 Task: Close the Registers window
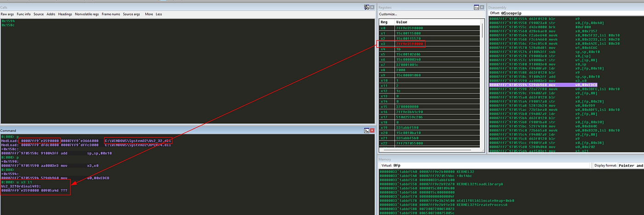click(x=483, y=7)
